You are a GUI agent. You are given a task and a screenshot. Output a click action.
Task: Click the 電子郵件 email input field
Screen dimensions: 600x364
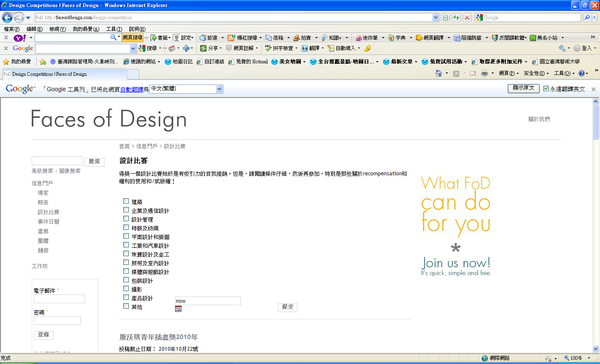coord(59,299)
